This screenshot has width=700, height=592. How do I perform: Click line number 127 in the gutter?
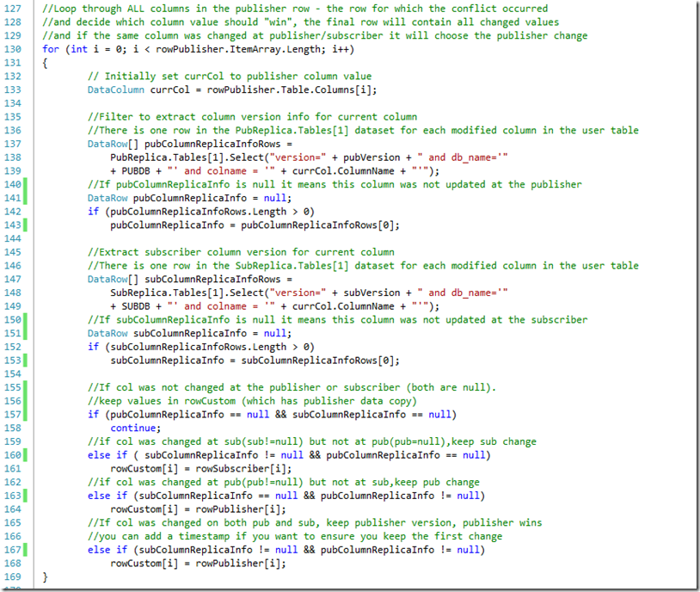pos(13,9)
